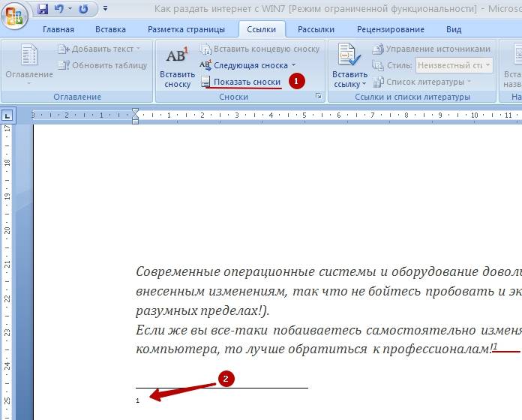Switch to the Вставка tab
Viewport: 522px width, 420px height.
[x=110, y=29]
